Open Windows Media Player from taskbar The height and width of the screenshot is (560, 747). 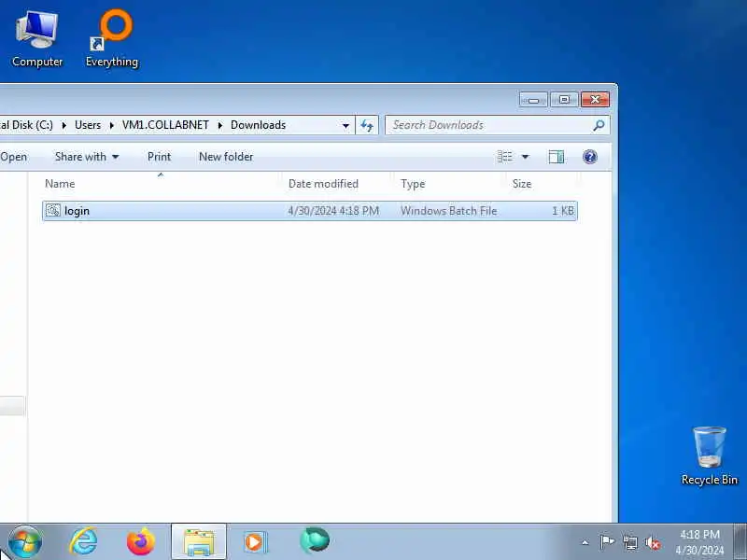[255, 542]
